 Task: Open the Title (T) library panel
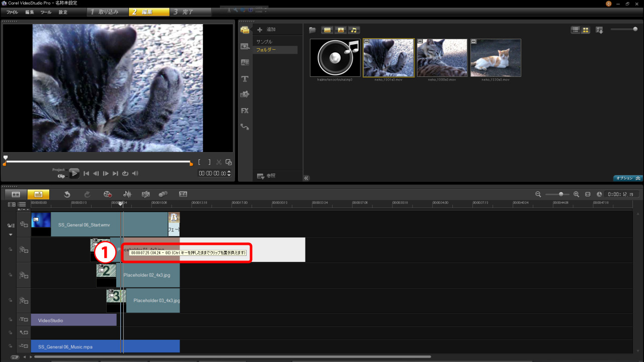click(x=245, y=79)
